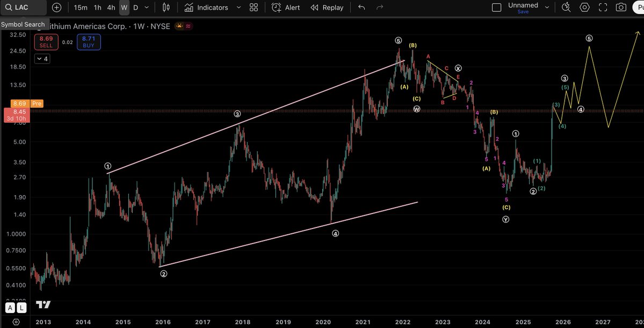Switch to the 1h timeframe
The width and height of the screenshot is (644, 328).
click(x=97, y=8)
